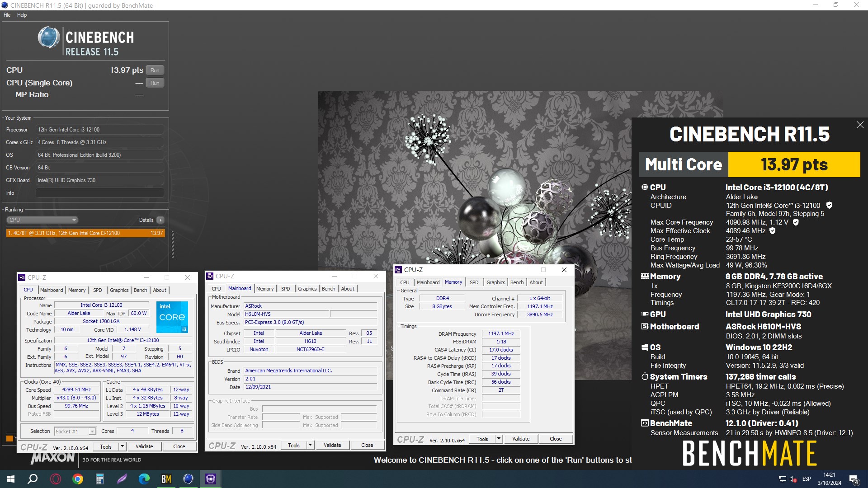Open the Help menu in Cinebench
This screenshot has width=868, height=488.
(22, 15)
